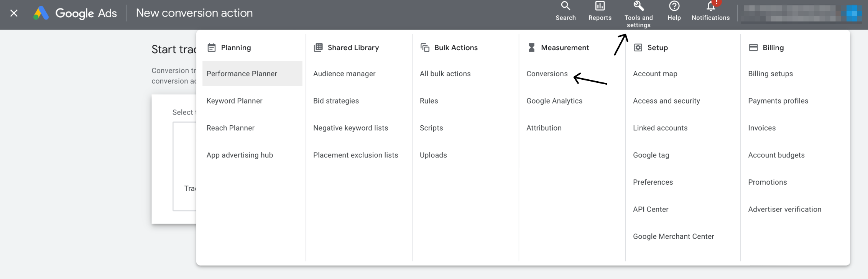868x279 pixels.
Task: Click the Tools and settings wrench icon
Action: pyautogui.click(x=638, y=7)
